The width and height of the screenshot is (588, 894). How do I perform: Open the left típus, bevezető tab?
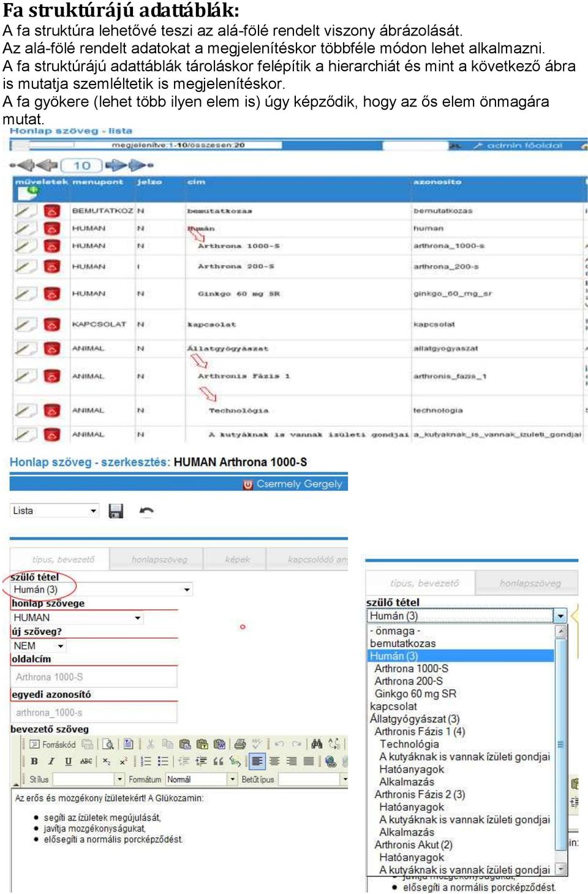coord(60,559)
